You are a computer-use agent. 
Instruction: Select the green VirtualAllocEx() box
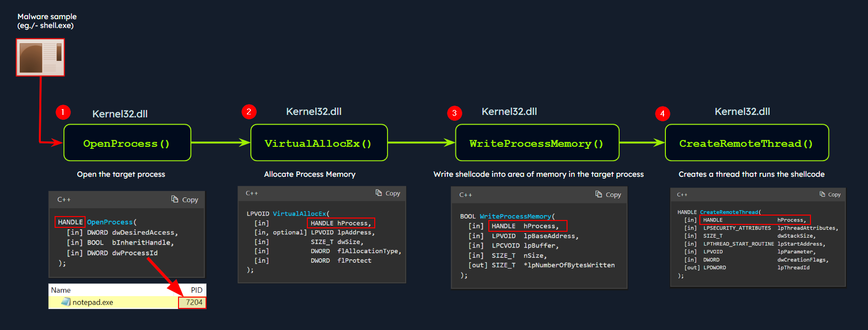point(319,143)
